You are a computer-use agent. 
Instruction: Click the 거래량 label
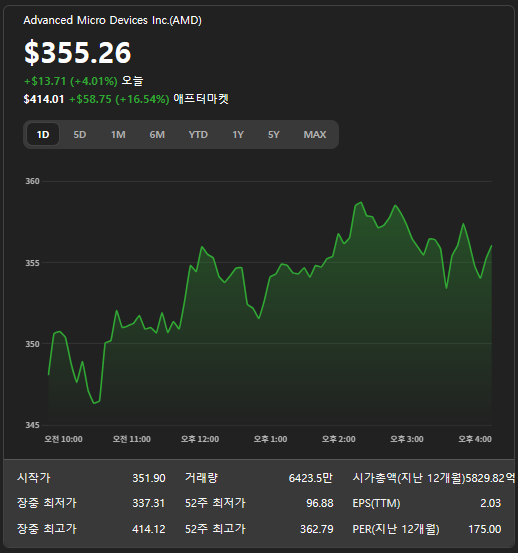pos(201,478)
